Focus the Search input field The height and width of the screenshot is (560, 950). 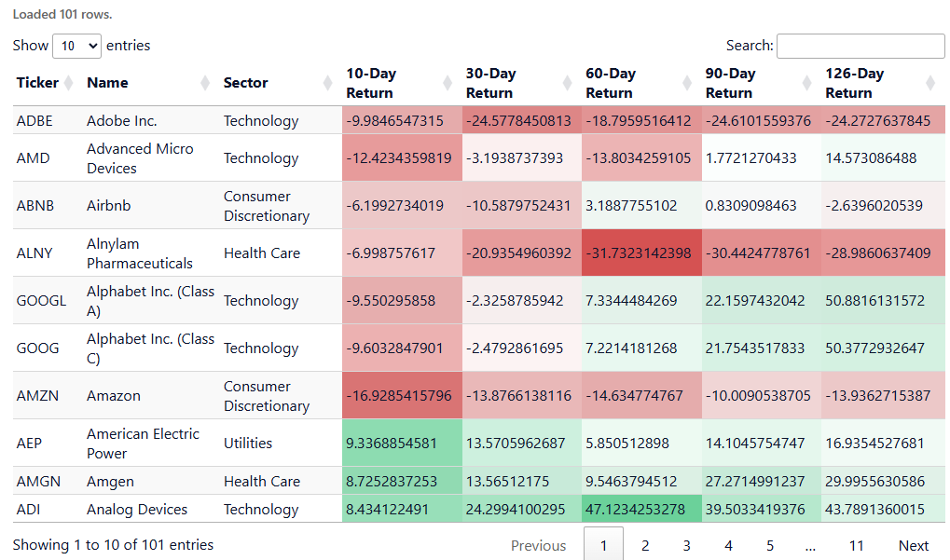(860, 46)
